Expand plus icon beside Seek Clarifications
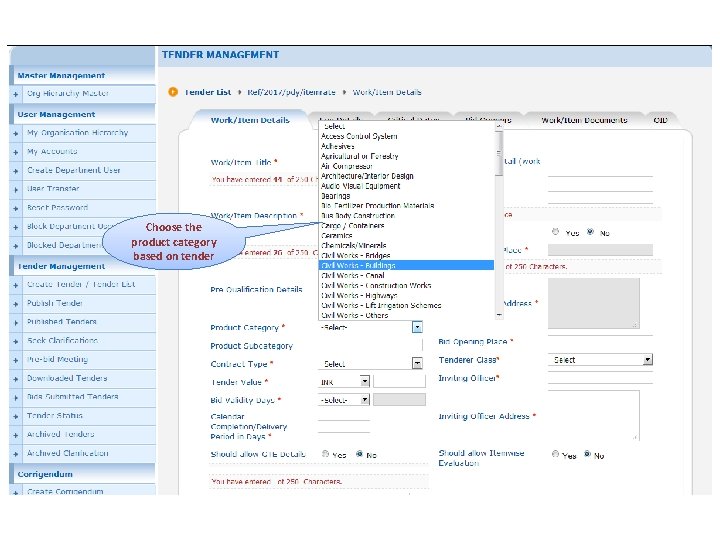The height and width of the screenshot is (540, 720). point(16,342)
